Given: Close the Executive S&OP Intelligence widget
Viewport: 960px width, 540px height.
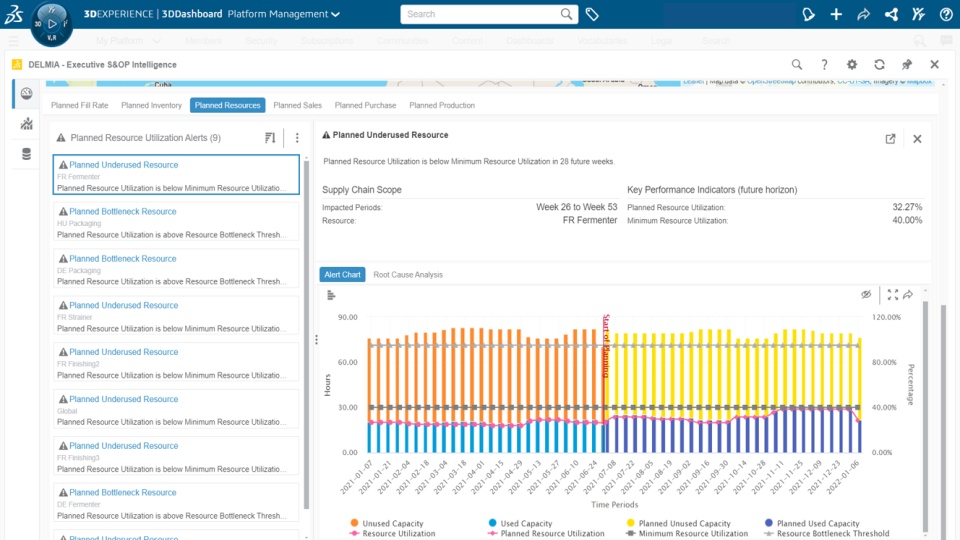Looking at the screenshot, I should coord(934,64).
